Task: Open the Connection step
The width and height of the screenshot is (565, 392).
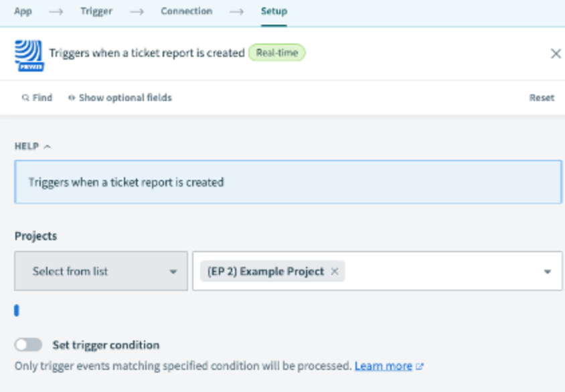Action: click(x=186, y=11)
